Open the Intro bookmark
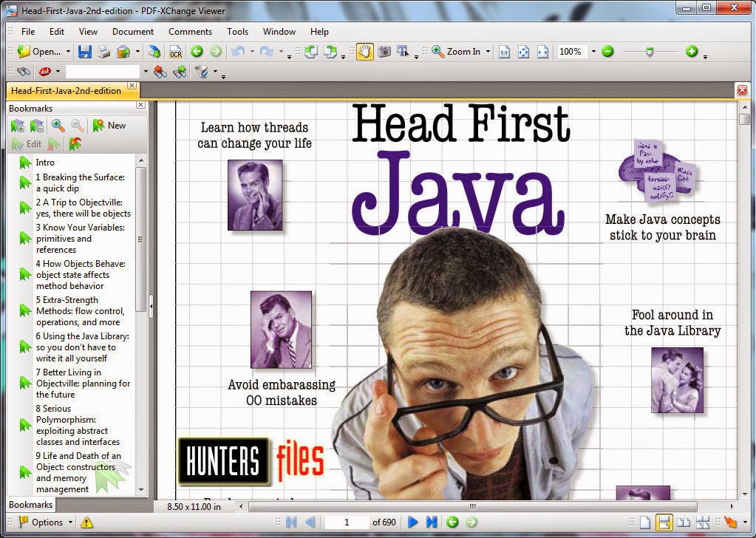 pos(45,163)
